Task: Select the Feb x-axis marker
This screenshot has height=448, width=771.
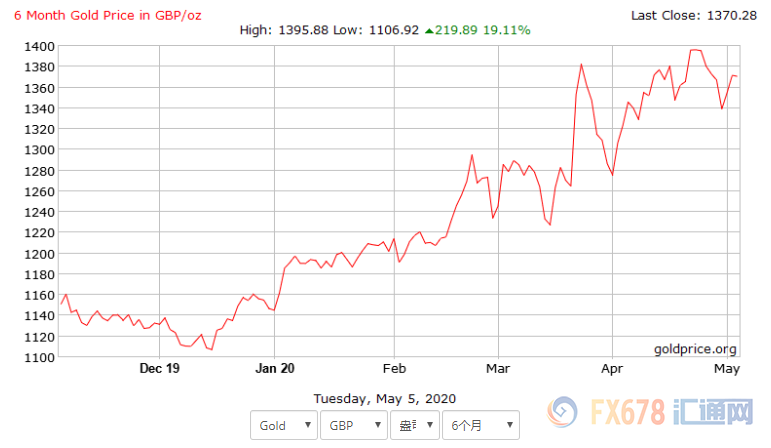Action: coord(394,368)
